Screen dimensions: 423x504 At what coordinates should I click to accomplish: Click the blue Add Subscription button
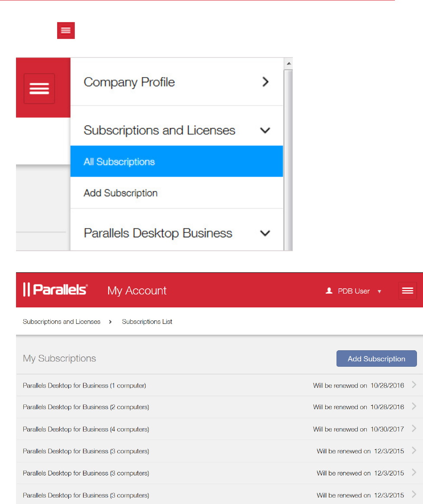pyautogui.click(x=376, y=359)
